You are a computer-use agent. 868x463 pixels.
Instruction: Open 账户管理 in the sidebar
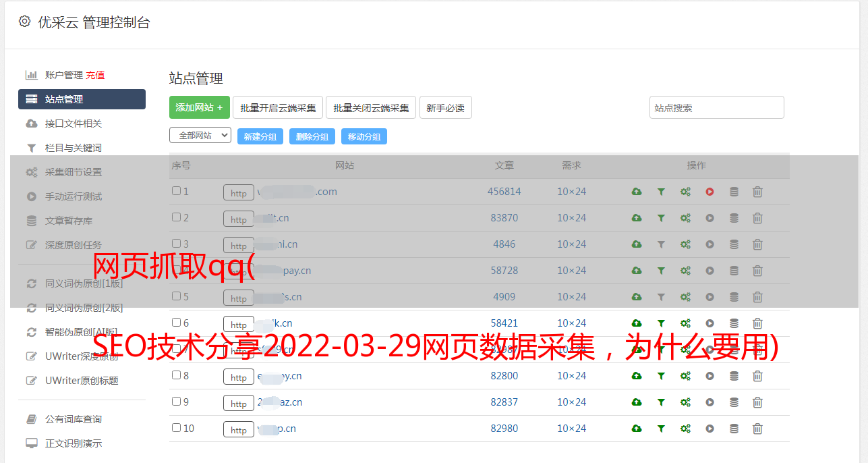click(x=63, y=75)
